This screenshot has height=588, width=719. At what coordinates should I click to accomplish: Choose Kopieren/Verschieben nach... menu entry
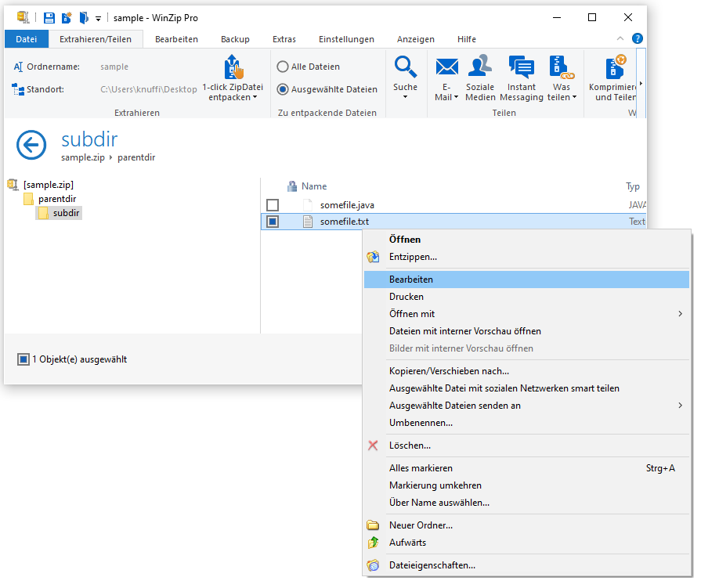tap(526, 371)
